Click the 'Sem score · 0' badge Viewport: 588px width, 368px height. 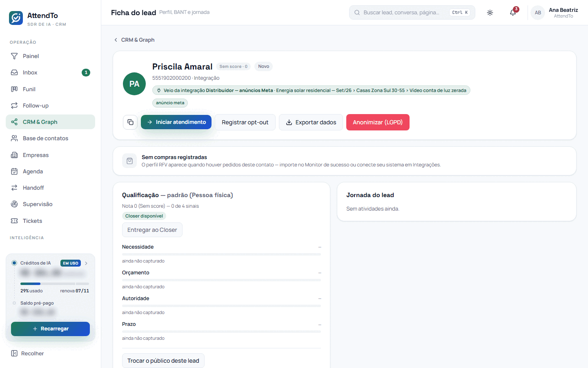(234, 67)
